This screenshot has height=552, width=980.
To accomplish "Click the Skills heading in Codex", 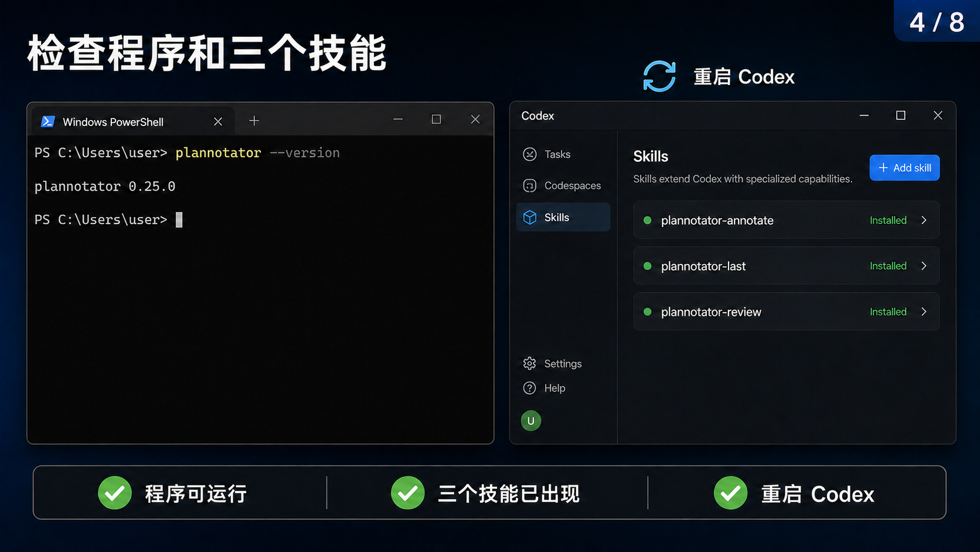I will click(x=651, y=157).
